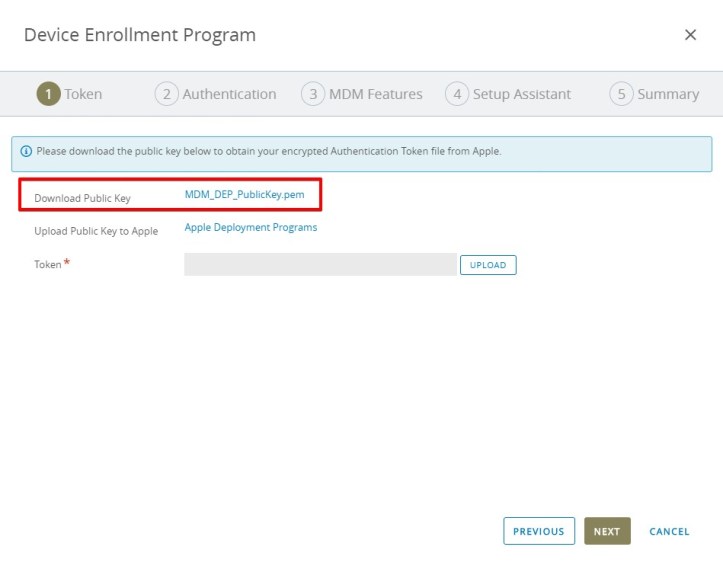Go back with the PREVIOUS button

[539, 531]
